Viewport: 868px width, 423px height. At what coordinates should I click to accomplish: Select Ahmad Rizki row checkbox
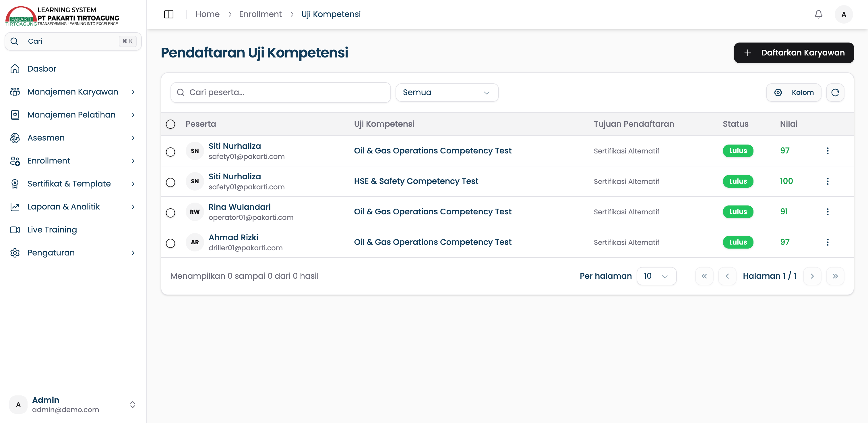pos(170,243)
